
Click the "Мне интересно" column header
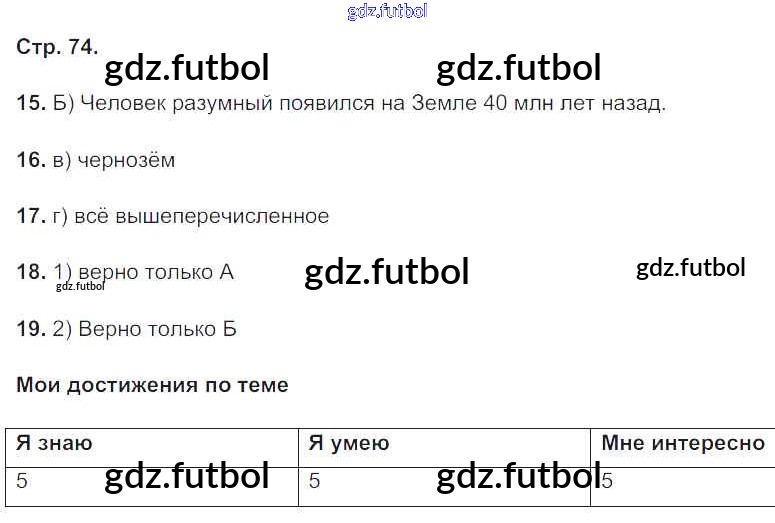(683, 443)
